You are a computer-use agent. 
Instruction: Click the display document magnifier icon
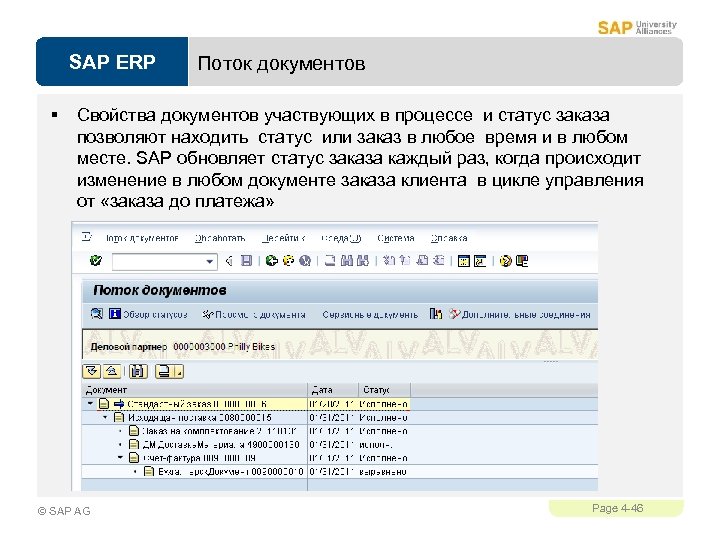click(x=96, y=314)
